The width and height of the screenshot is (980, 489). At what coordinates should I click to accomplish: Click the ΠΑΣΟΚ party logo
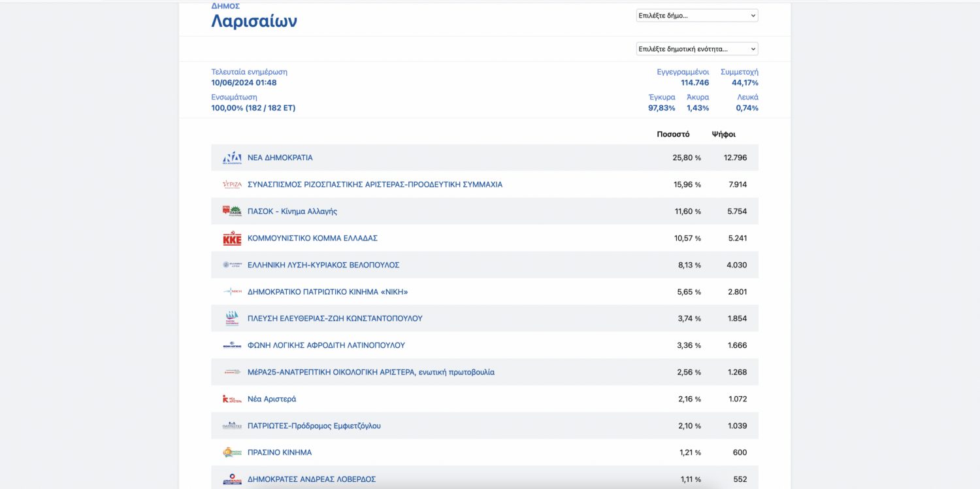tap(232, 211)
